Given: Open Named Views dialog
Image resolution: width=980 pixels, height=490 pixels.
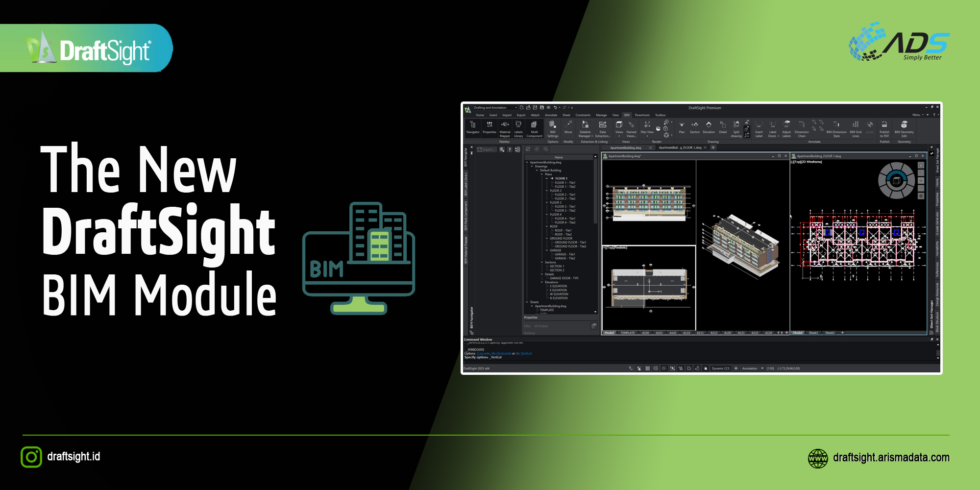Looking at the screenshot, I should tap(631, 129).
